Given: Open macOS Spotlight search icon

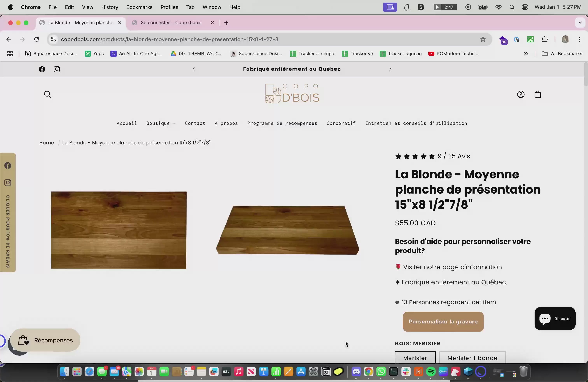Looking at the screenshot, I should click(x=512, y=7).
